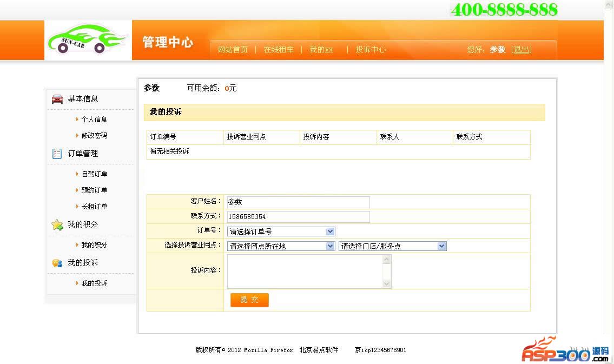Image resolution: width=614 pixels, height=364 pixels.
Task: Click the checklist icon beside 订单管理
Action: [x=57, y=154]
